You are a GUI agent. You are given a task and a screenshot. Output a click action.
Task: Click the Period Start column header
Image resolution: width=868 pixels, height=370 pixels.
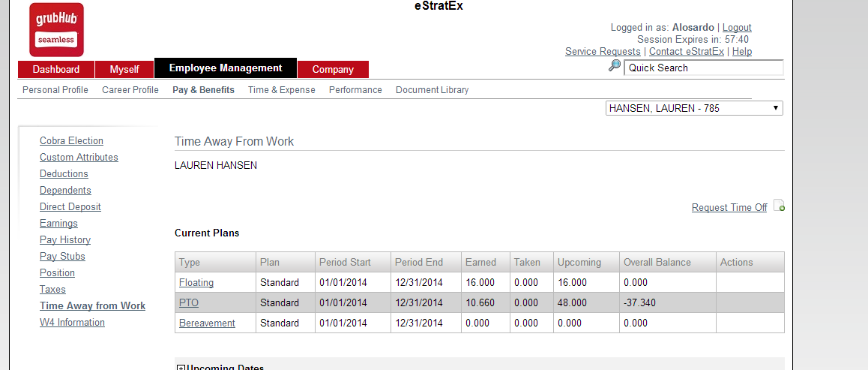(353, 262)
